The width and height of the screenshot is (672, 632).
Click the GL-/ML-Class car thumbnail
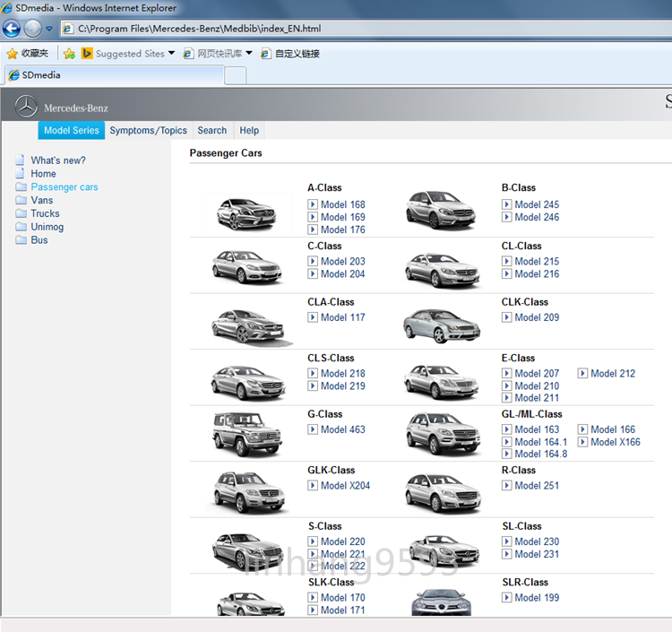click(444, 434)
